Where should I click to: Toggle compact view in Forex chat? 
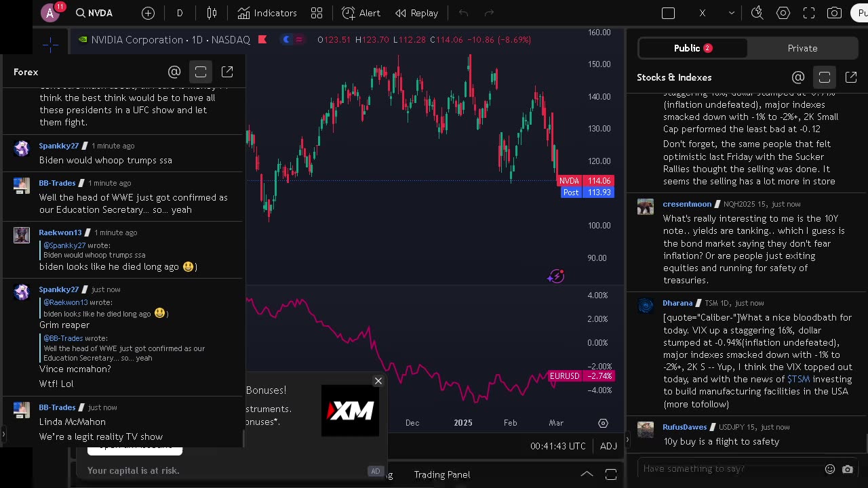(x=201, y=72)
